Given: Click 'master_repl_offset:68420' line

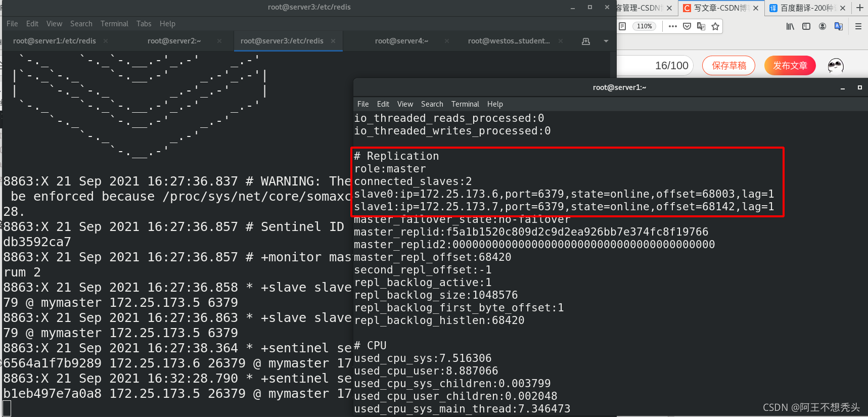Looking at the screenshot, I should (x=433, y=257).
